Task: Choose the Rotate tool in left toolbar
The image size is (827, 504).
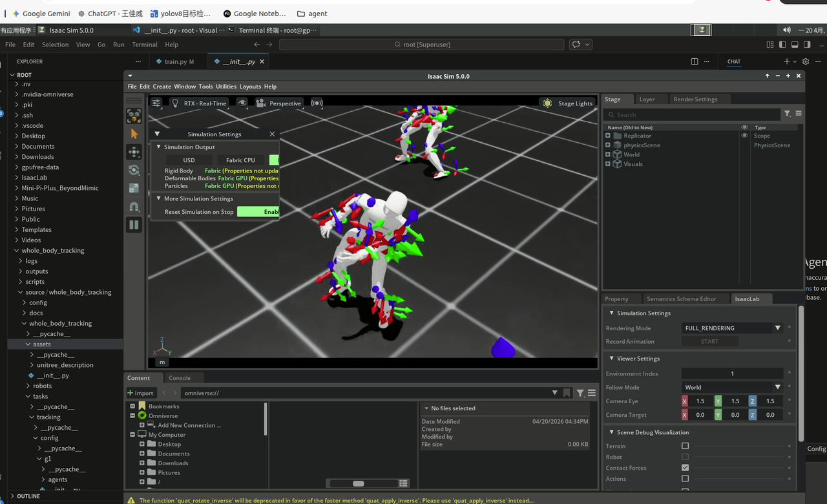Action: point(134,170)
